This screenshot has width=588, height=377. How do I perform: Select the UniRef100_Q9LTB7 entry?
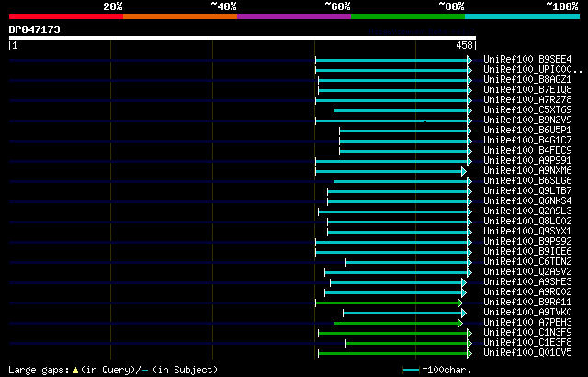click(527, 191)
